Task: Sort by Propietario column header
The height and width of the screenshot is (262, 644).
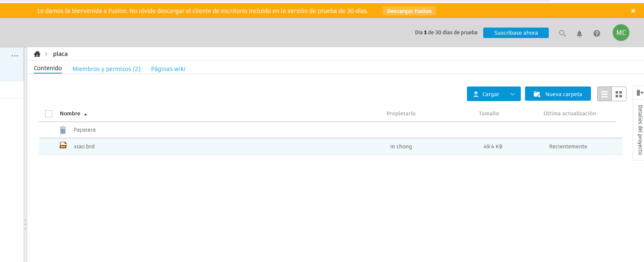Action: point(401,114)
